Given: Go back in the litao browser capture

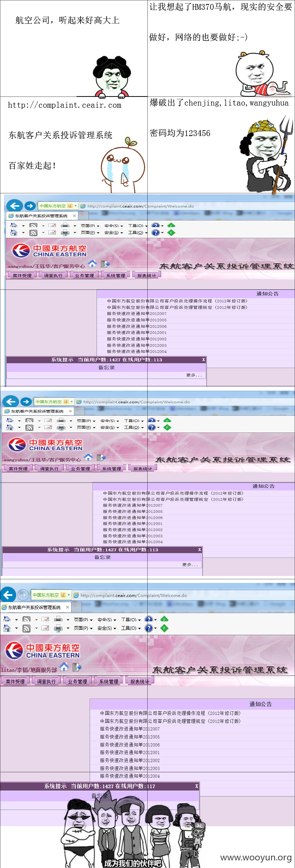Looking at the screenshot, I should point(8,595).
